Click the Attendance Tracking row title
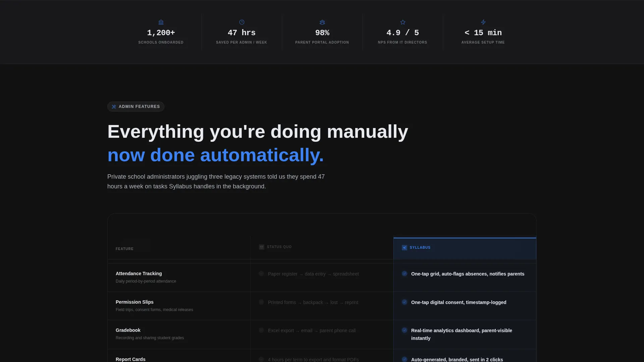644x362 pixels. click(x=139, y=274)
